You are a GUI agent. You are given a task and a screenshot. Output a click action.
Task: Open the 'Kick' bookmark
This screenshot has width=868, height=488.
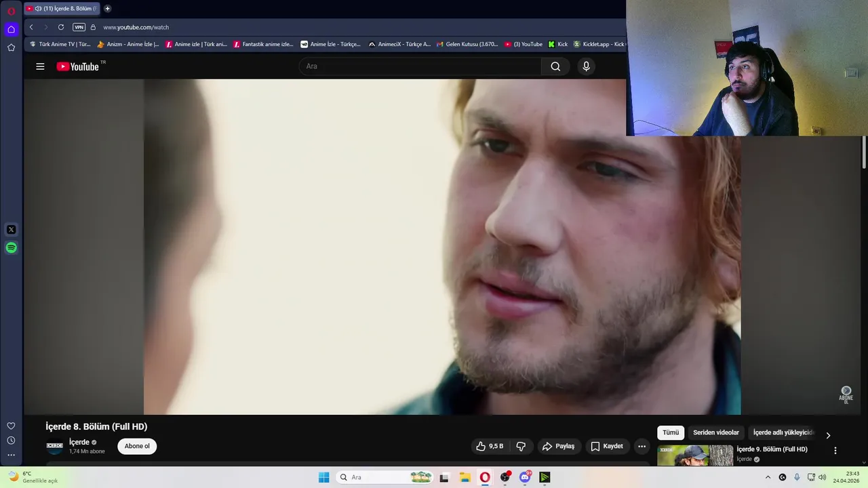click(x=558, y=44)
